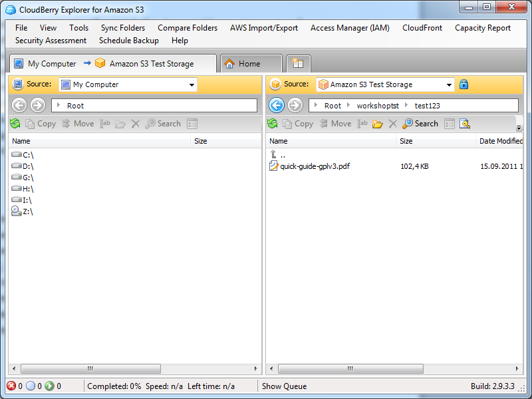Open Capacity Report menu
This screenshot has height=399, width=532.
click(483, 28)
